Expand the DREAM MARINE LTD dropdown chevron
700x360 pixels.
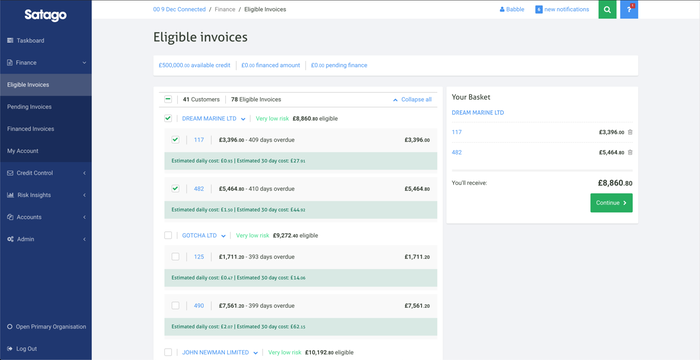[x=243, y=119]
